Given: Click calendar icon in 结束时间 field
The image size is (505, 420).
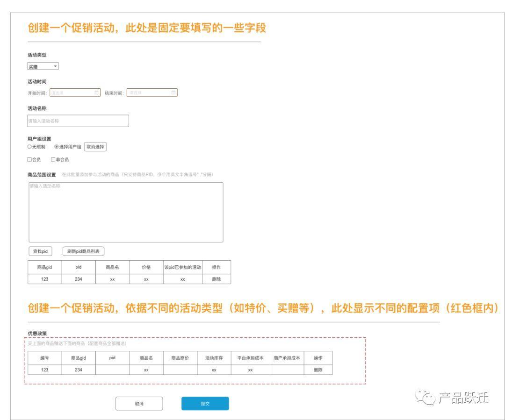Looking at the screenshot, I should point(174,93).
